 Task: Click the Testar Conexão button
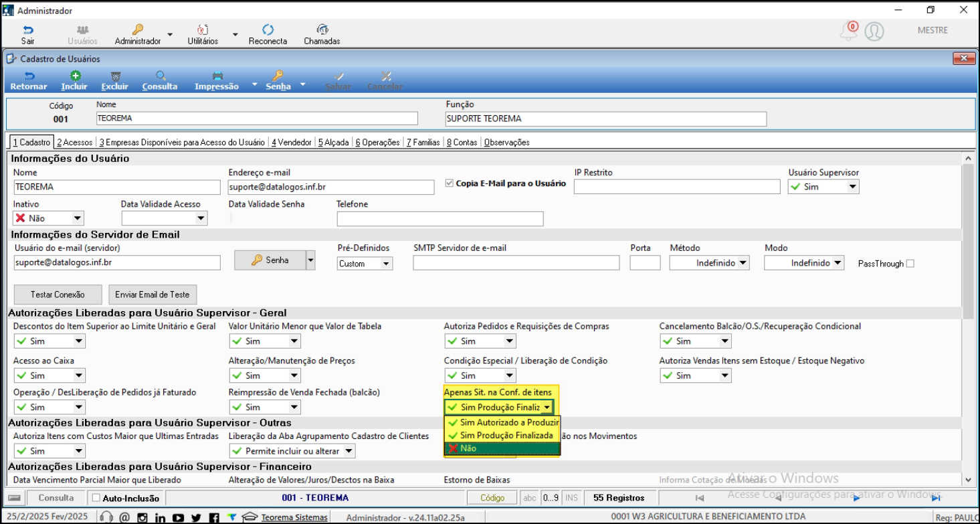58,294
